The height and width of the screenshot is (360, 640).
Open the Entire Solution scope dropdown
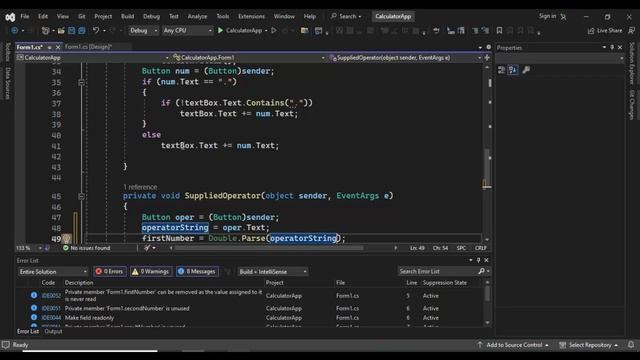[x=53, y=272]
